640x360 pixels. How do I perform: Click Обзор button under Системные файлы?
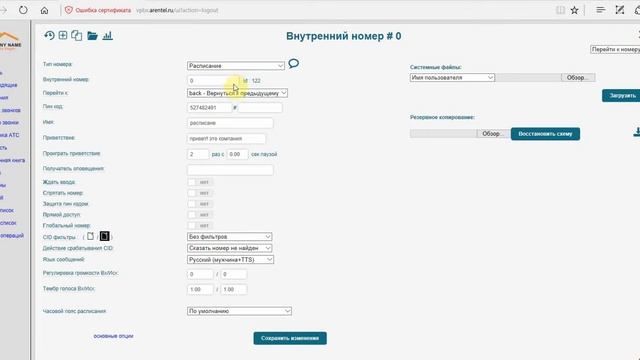(x=578, y=78)
